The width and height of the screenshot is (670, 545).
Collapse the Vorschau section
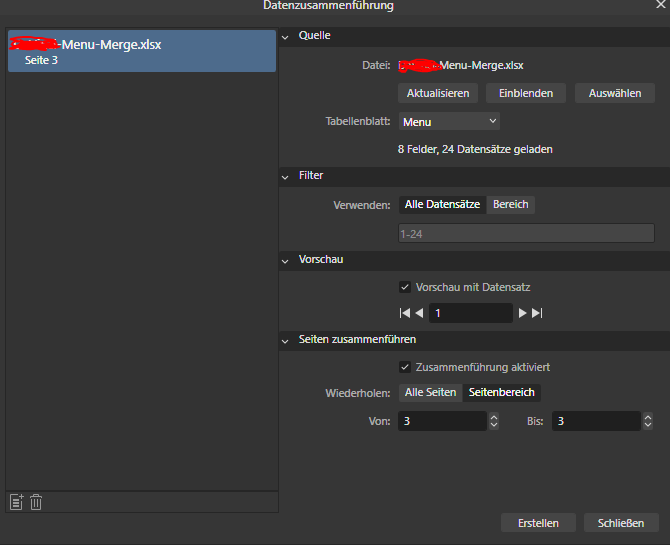(285, 260)
